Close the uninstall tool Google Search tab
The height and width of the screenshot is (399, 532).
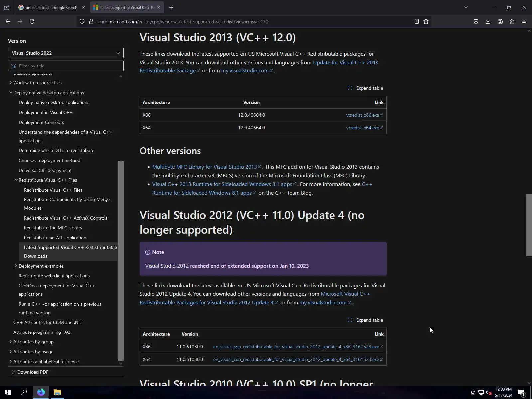[84, 7]
